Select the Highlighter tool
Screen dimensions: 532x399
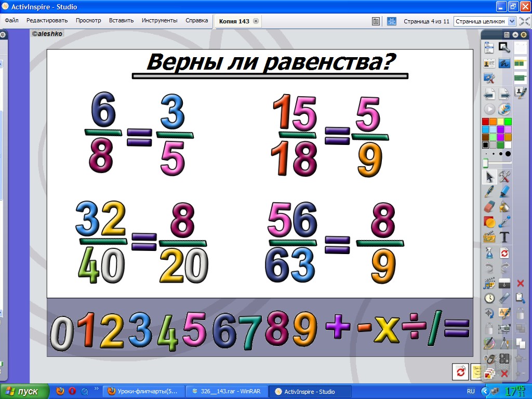504,192
